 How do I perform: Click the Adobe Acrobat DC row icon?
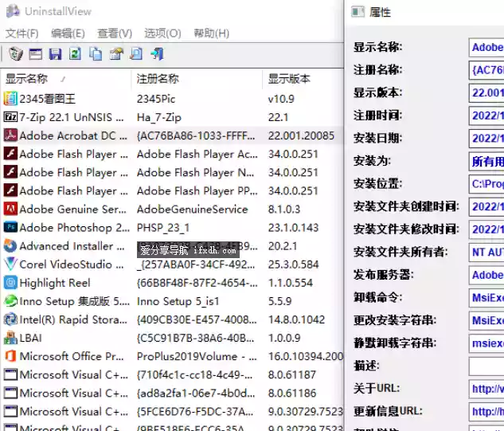pos(10,135)
